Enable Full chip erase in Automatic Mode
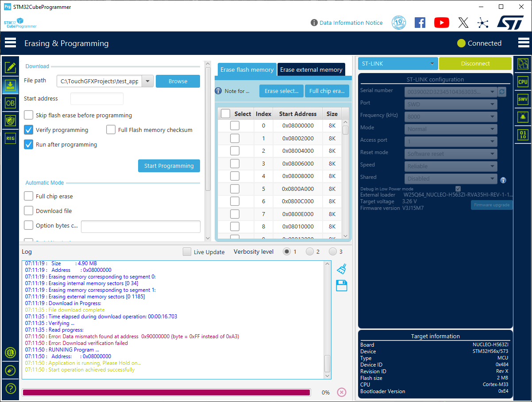 click(29, 196)
